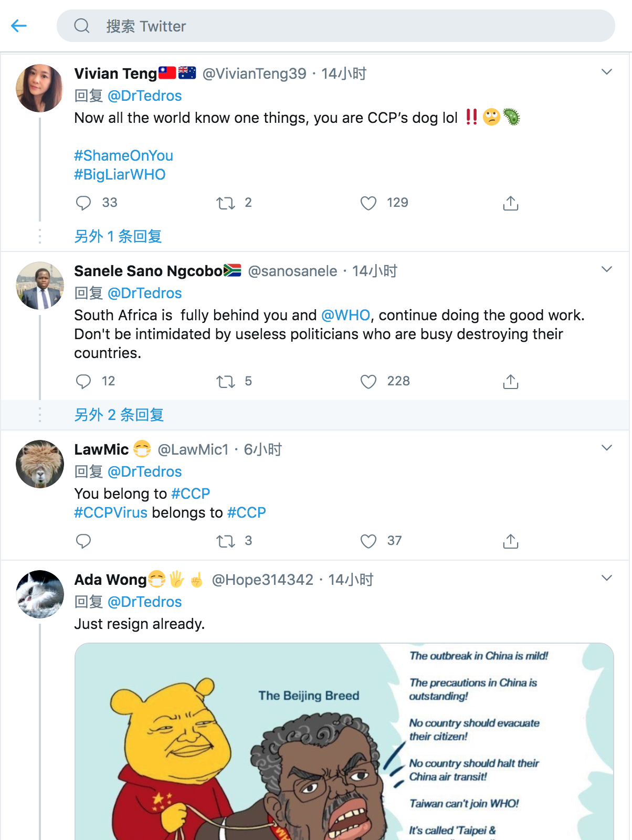Retweet Vivian Teng's tweet
This screenshot has width=632, height=840.
(x=226, y=203)
